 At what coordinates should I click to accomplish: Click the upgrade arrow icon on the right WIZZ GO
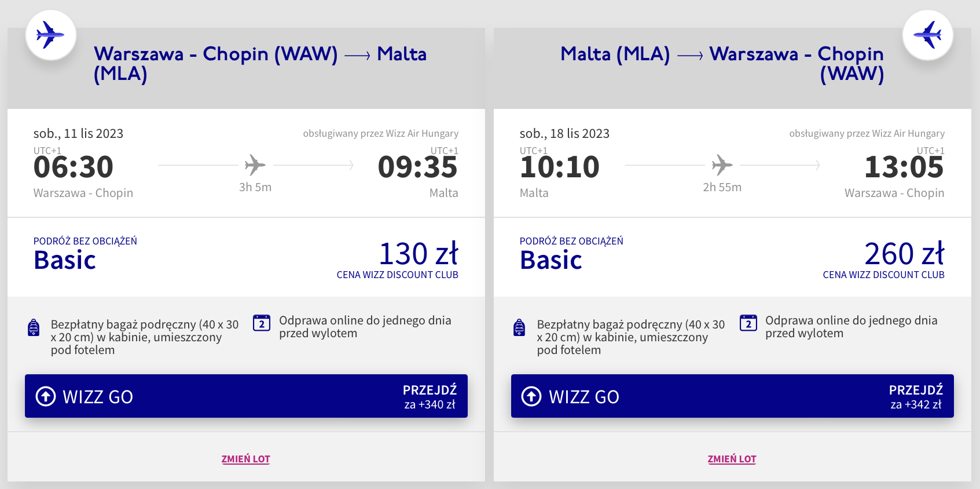pyautogui.click(x=531, y=396)
